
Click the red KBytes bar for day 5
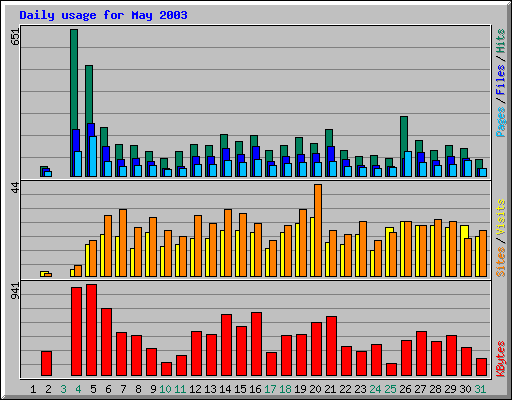(91, 330)
